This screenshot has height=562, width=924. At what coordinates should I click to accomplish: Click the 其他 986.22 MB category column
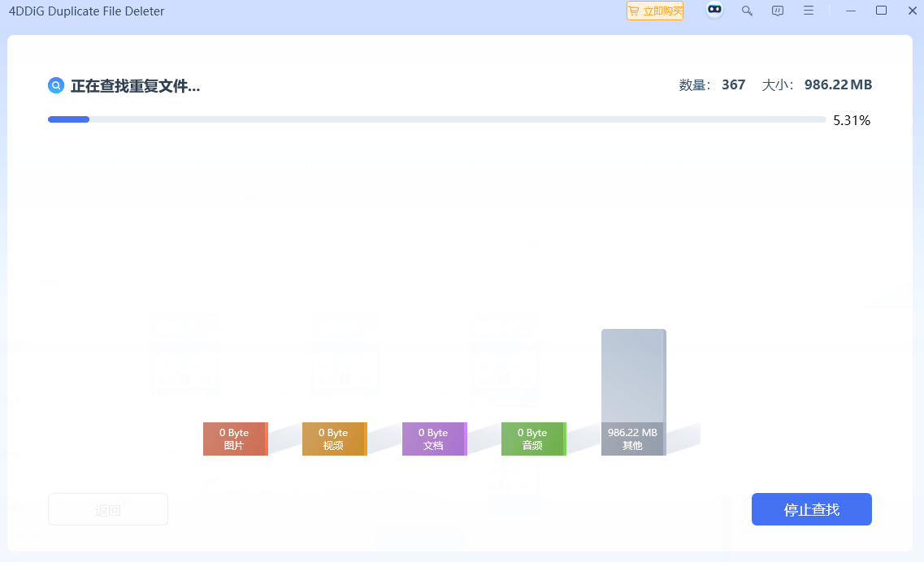pos(633,393)
